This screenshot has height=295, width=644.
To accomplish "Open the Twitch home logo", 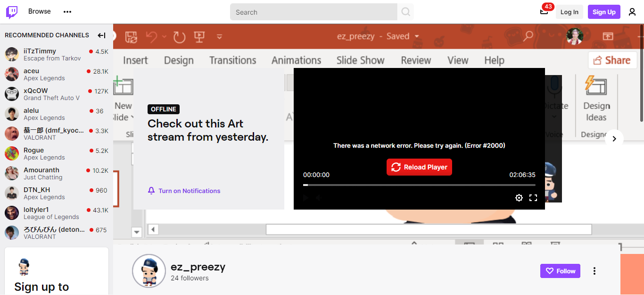I will tap(12, 12).
